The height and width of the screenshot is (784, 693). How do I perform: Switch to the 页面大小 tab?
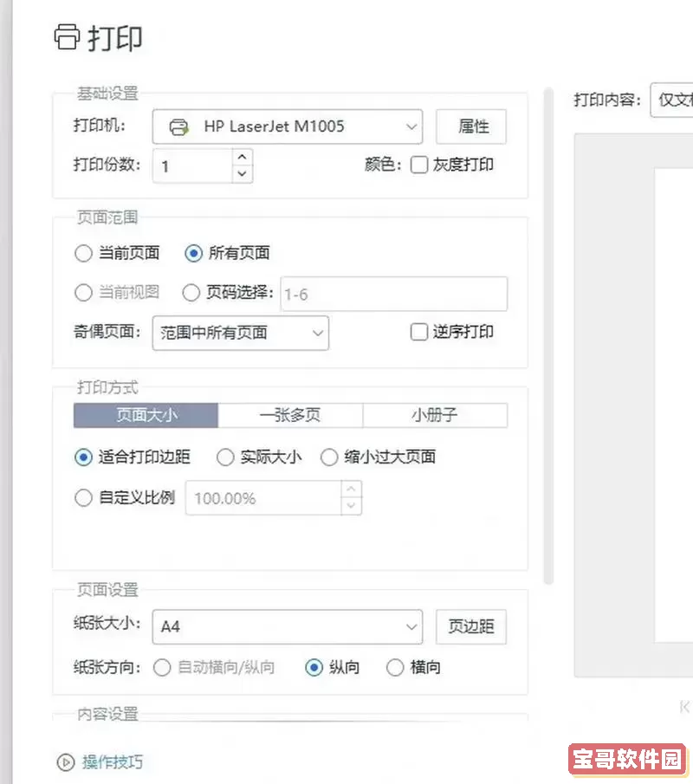(146, 416)
